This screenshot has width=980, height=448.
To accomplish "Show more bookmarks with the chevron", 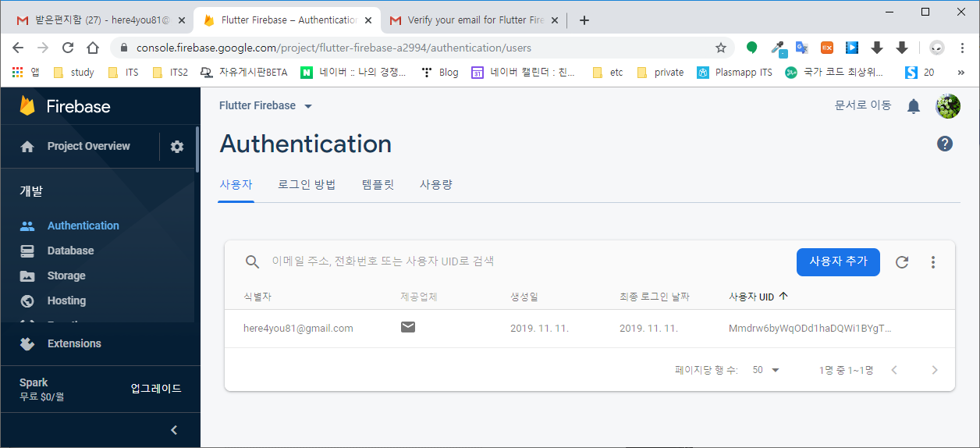I will tap(960, 73).
